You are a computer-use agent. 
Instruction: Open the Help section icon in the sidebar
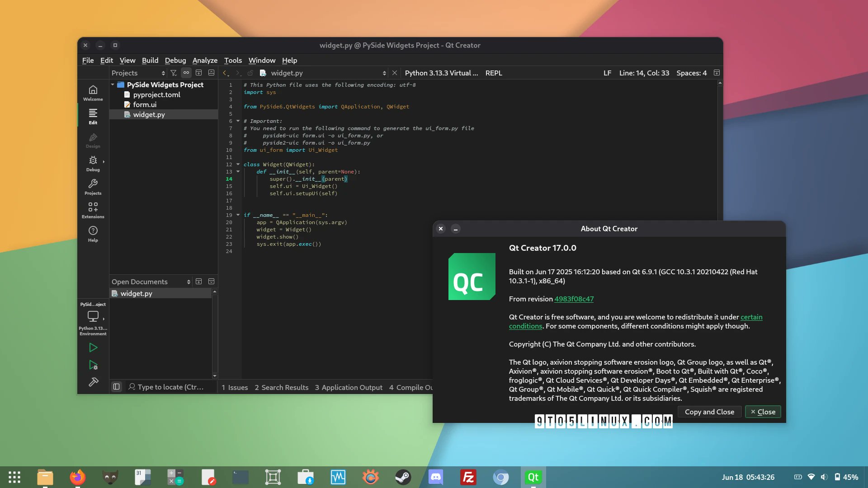pyautogui.click(x=93, y=233)
